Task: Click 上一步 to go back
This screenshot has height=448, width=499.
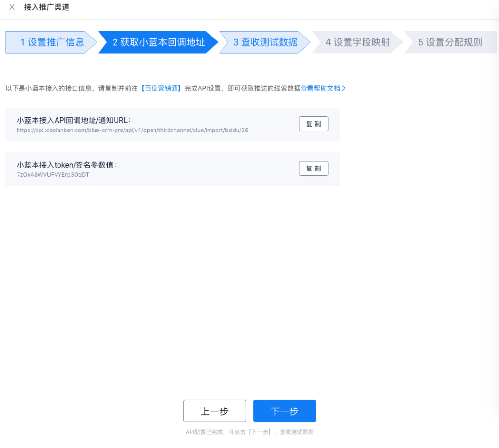Action: tap(214, 411)
